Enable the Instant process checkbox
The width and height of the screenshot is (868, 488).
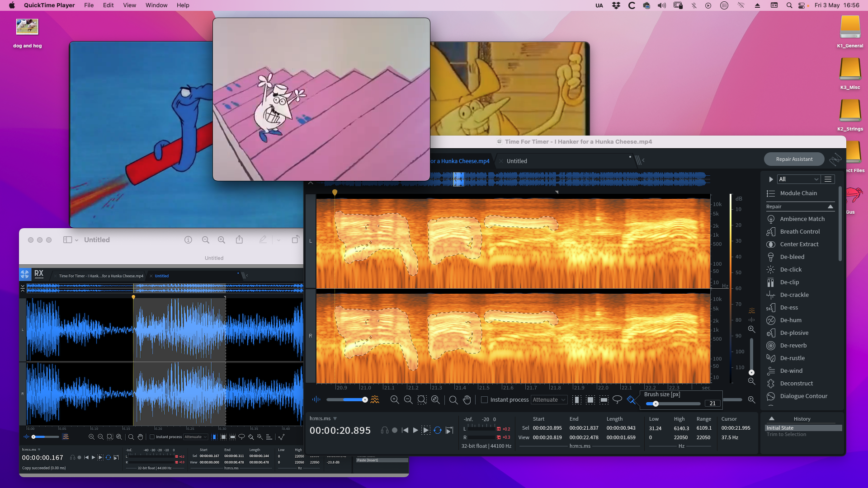pyautogui.click(x=484, y=399)
